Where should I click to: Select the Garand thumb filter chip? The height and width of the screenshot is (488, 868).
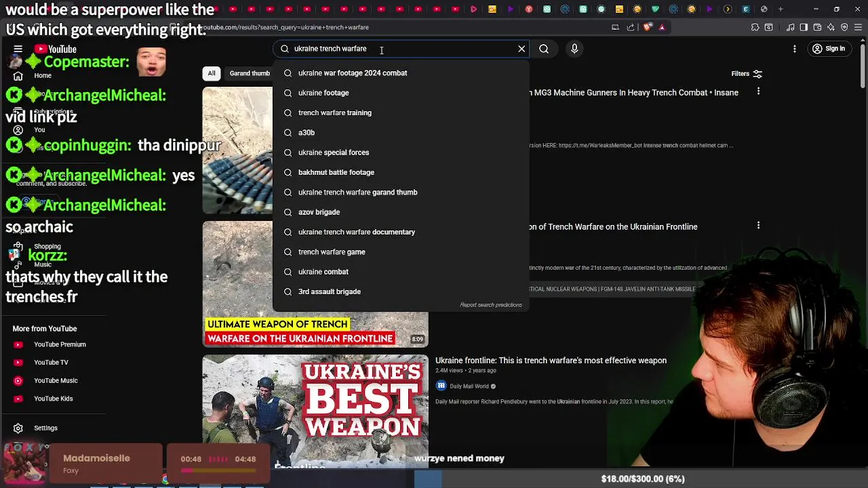click(250, 73)
